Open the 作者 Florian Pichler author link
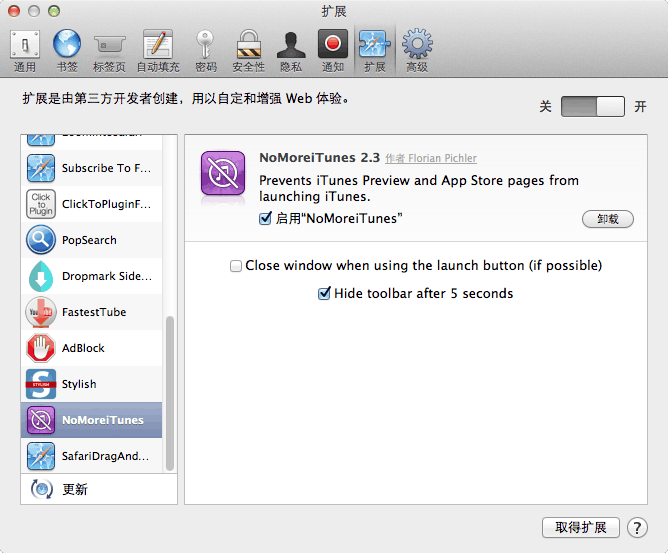This screenshot has width=668, height=553. pos(431,158)
